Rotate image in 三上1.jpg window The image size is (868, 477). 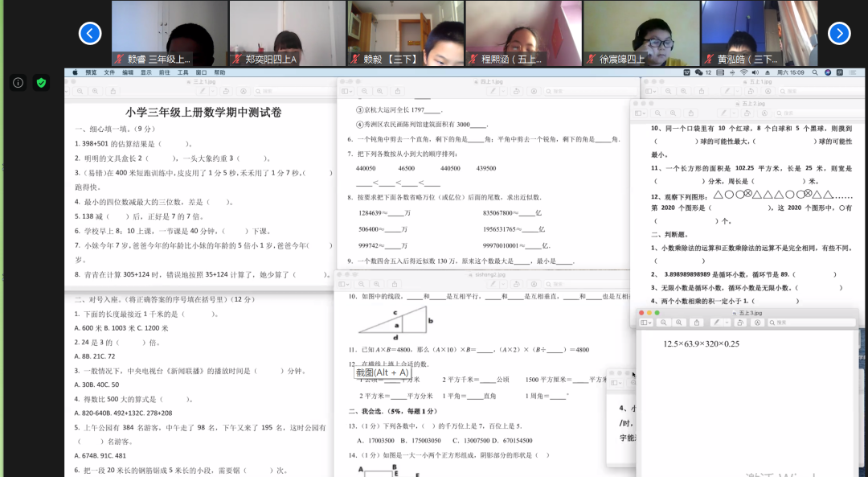[226, 91]
